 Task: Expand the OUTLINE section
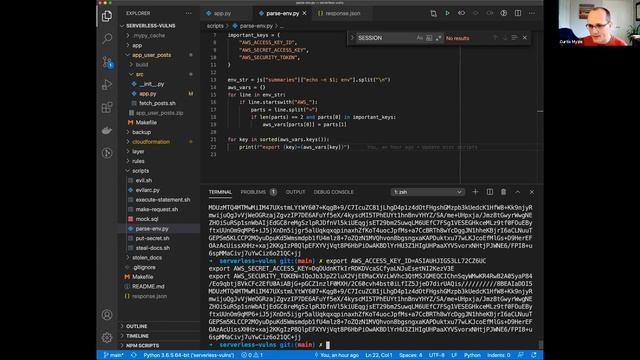click(x=136, y=326)
